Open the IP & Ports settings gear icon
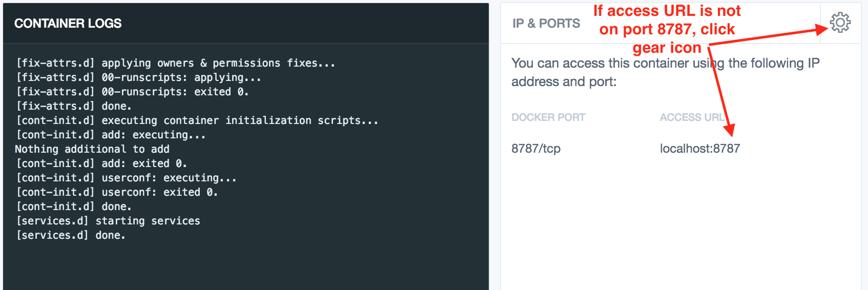This screenshot has height=290, width=868. (x=840, y=23)
